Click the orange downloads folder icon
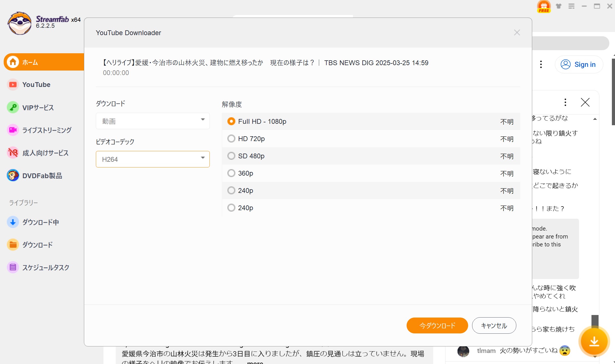 [13, 245]
